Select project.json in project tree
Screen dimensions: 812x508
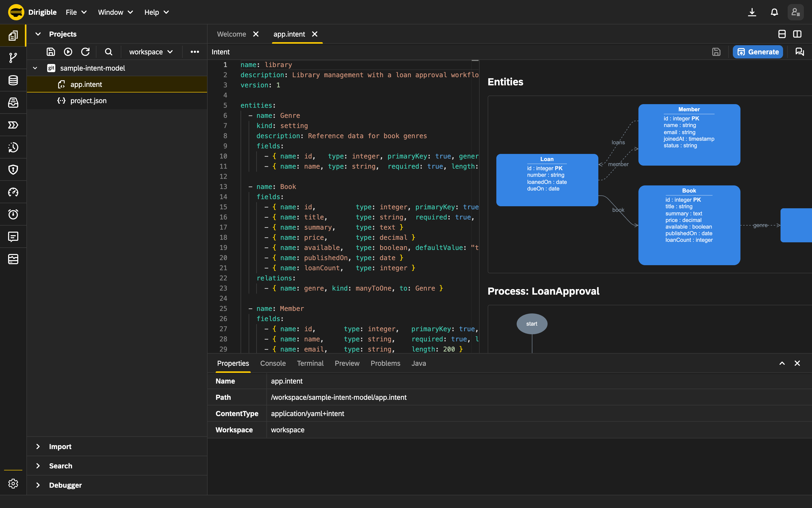(117, 101)
